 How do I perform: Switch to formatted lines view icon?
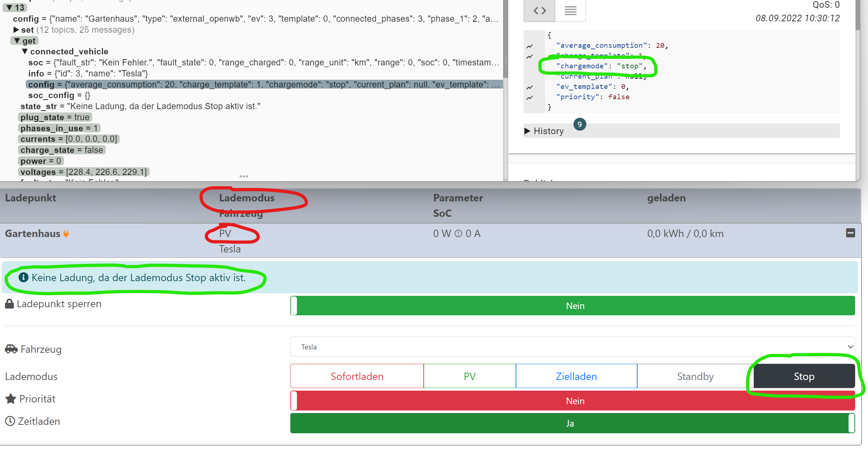coord(570,11)
